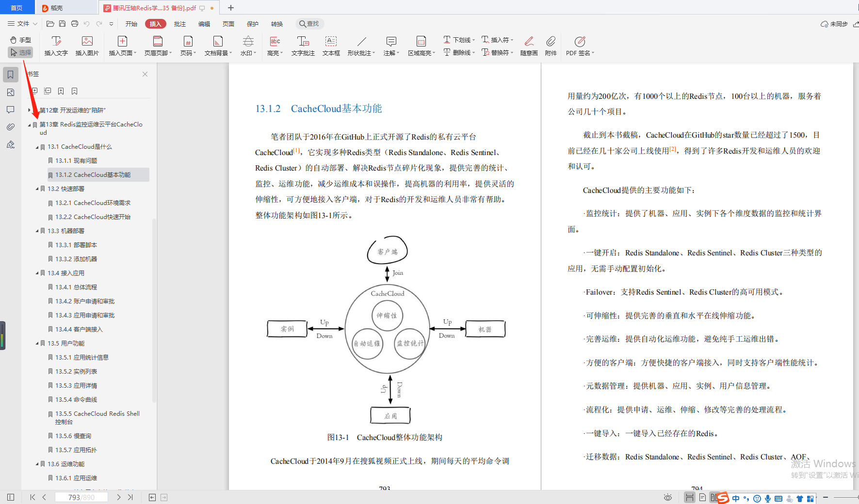Open bookmark 13.5.6 慢查询
The image size is (859, 504).
click(73, 436)
